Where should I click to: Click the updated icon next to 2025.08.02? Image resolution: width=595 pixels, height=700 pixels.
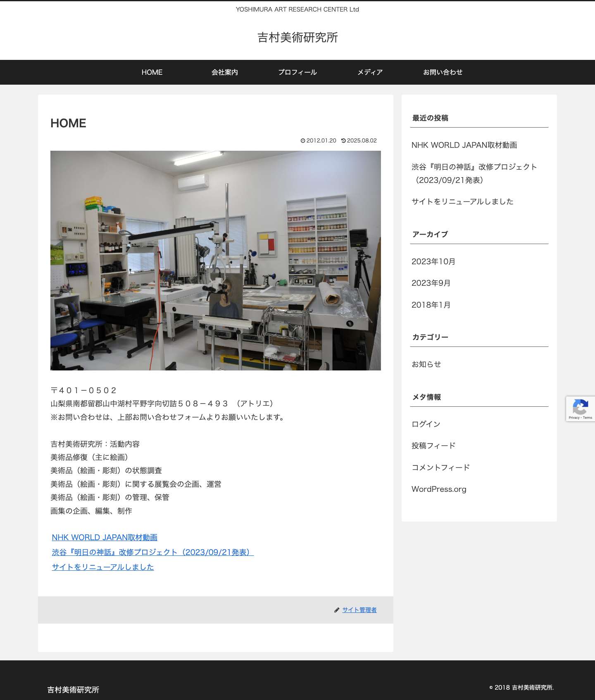[x=343, y=141]
